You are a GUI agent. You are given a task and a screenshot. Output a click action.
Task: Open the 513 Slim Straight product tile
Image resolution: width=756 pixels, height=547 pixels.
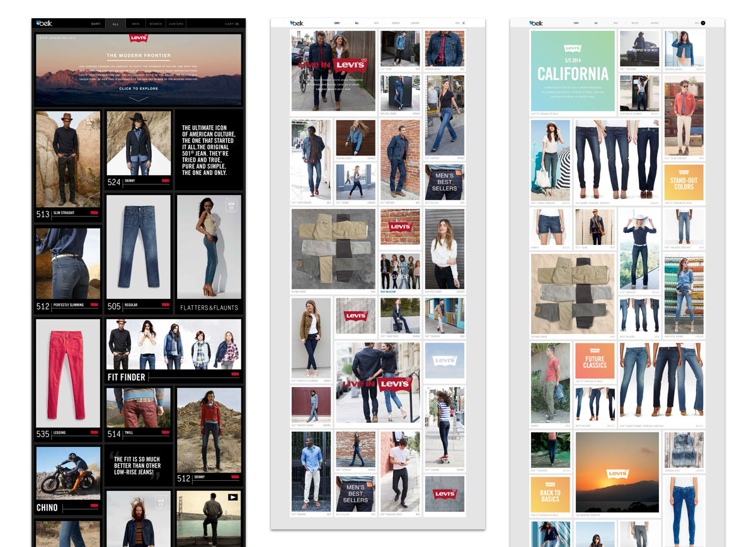tap(68, 167)
